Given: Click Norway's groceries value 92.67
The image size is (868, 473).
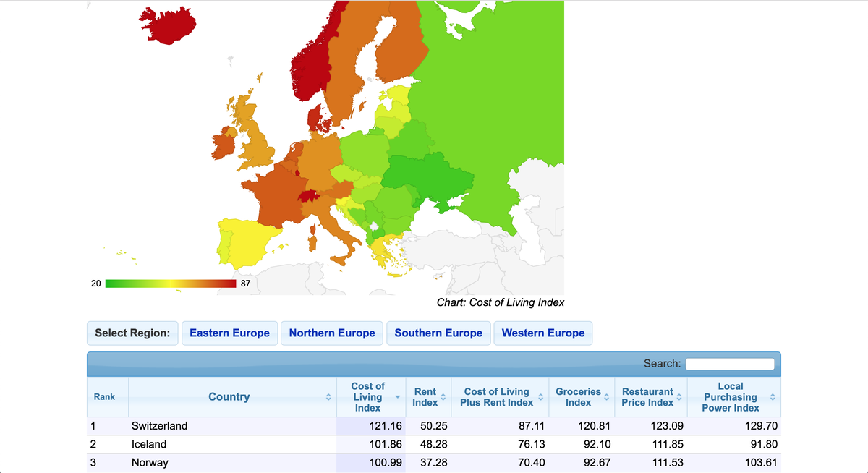Looking at the screenshot, I should [597, 462].
